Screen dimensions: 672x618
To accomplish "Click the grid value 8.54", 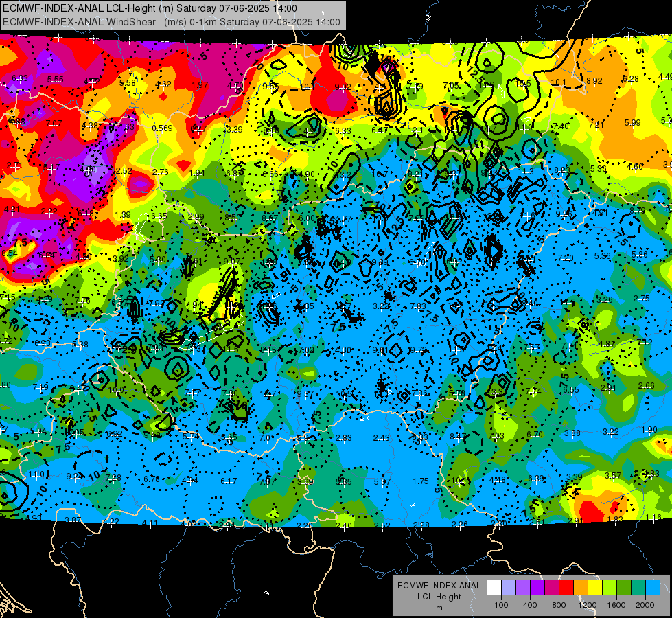I will pyautogui.click(x=10, y=253).
